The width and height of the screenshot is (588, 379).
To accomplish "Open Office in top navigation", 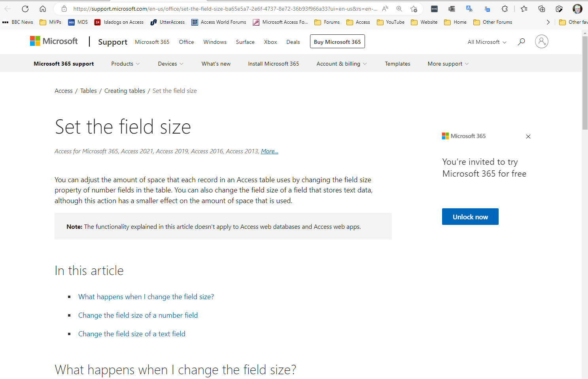I will pos(186,42).
